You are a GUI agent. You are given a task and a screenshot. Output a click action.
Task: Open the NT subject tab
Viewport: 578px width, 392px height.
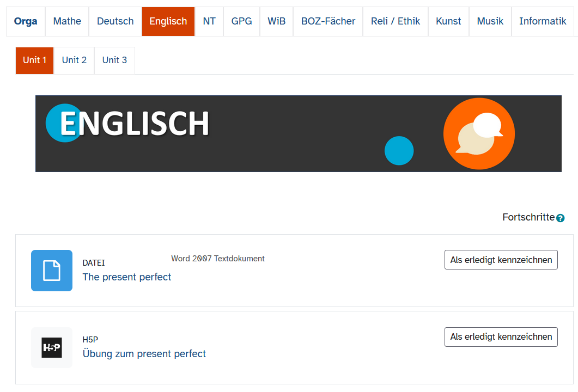click(x=209, y=21)
